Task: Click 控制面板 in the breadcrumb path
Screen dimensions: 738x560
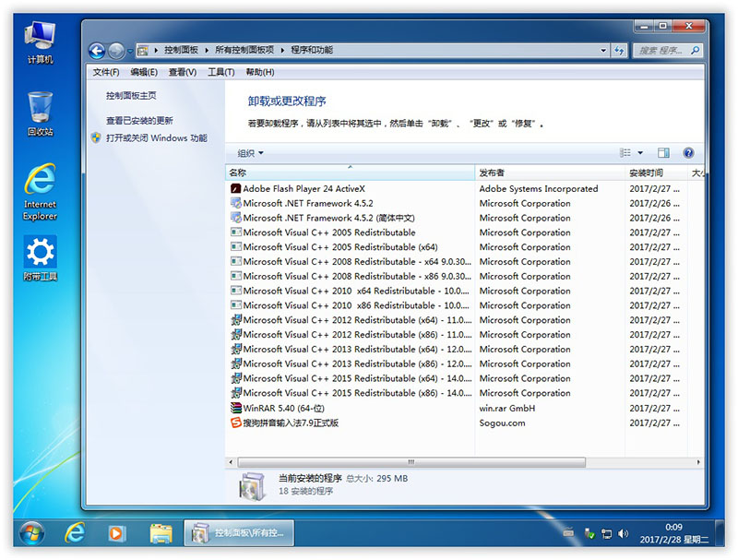Action: coord(181,51)
